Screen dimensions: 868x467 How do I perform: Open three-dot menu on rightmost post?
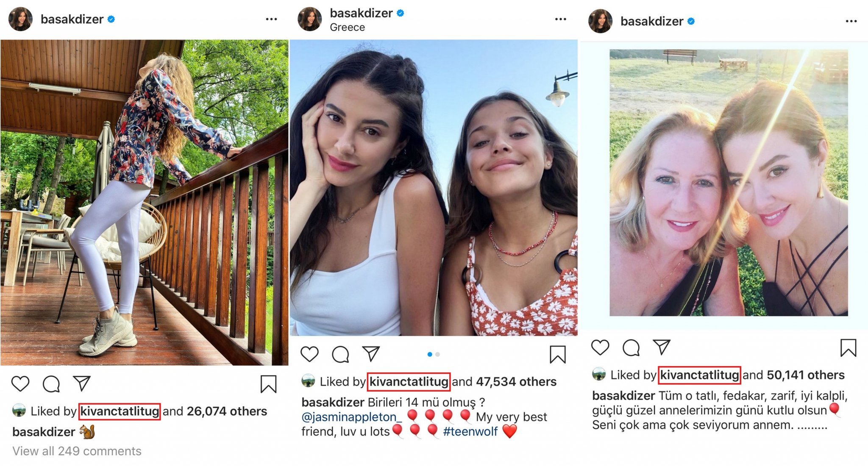[x=851, y=21]
